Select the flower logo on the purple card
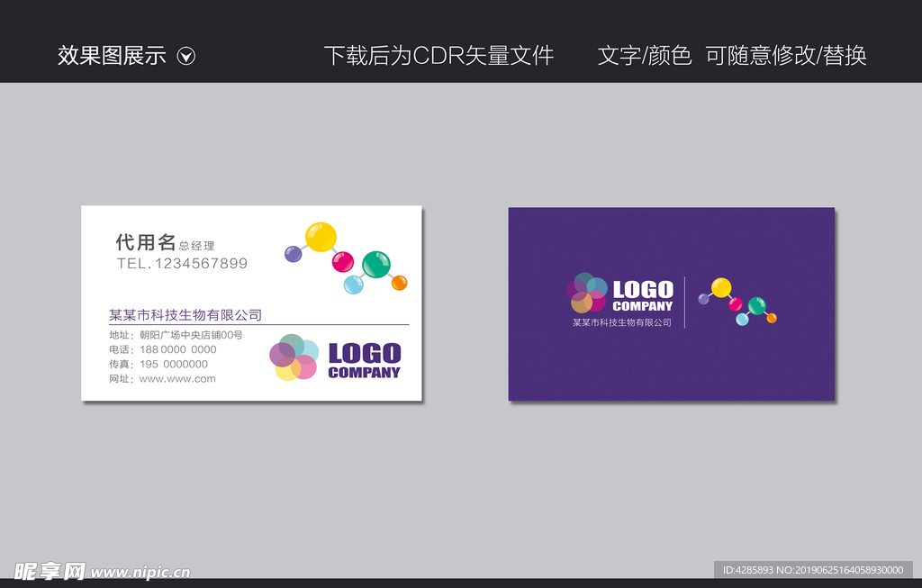Viewport: 922px width, 588px height. click(x=585, y=294)
